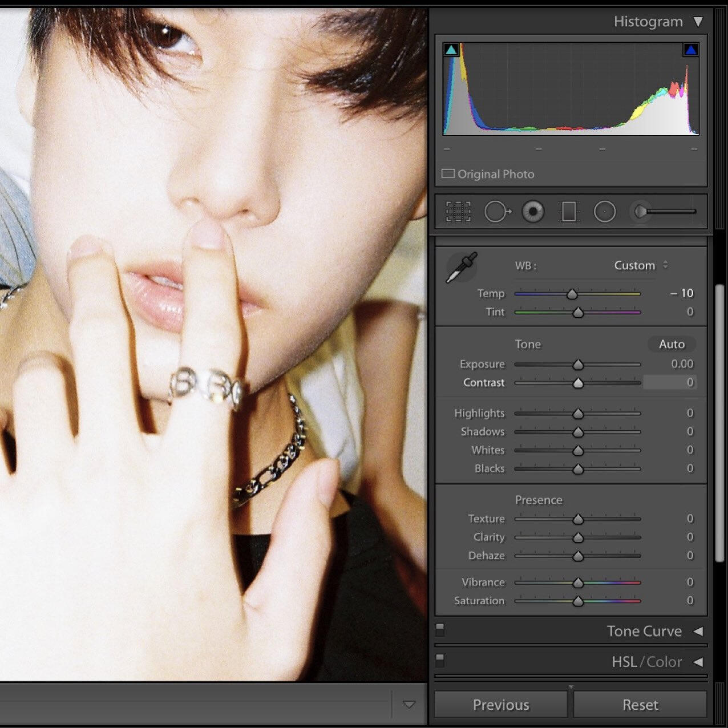This screenshot has width=728, height=728.
Task: Select the Crop Overlay tool
Action: click(x=458, y=212)
